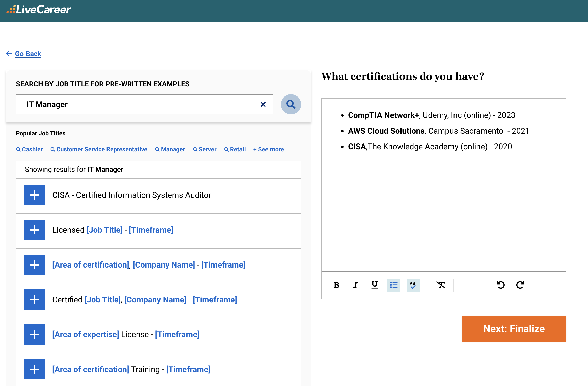Underline the selected certification text
Viewport: 588px width, 386px height.
[x=374, y=285]
